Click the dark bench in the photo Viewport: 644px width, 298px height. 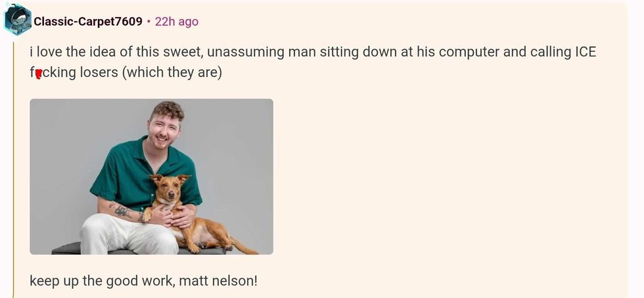coord(66,249)
